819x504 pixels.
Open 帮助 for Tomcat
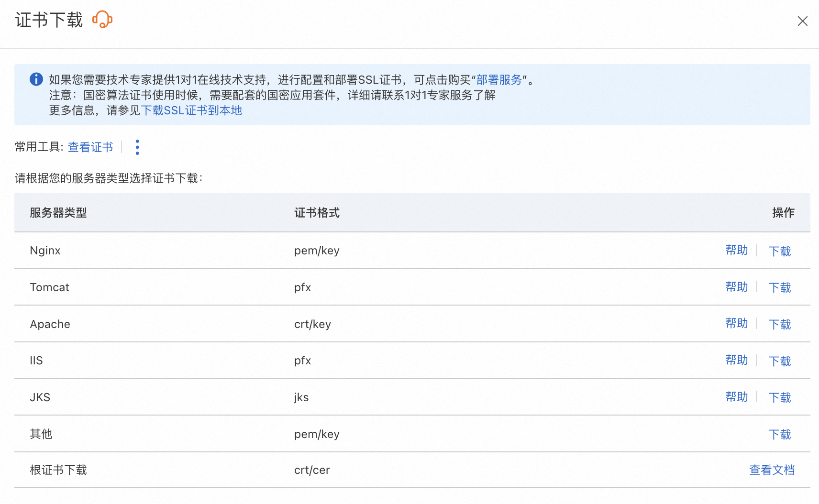[x=736, y=287]
